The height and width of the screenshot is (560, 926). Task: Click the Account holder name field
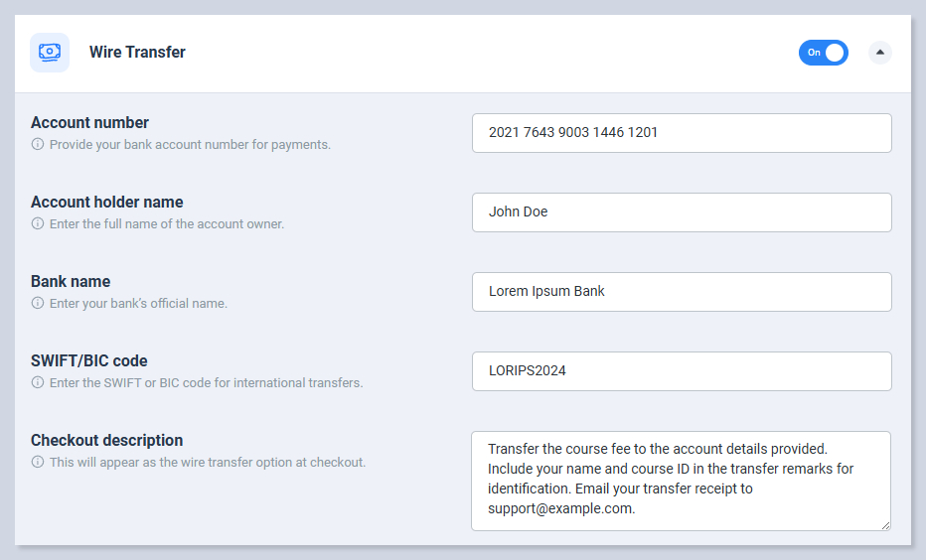tap(682, 212)
